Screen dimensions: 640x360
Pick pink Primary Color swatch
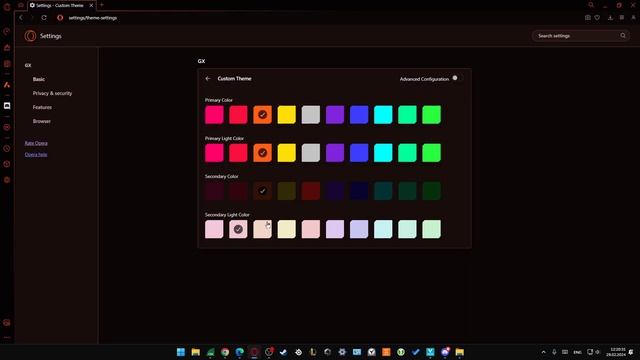pyautogui.click(x=214, y=115)
